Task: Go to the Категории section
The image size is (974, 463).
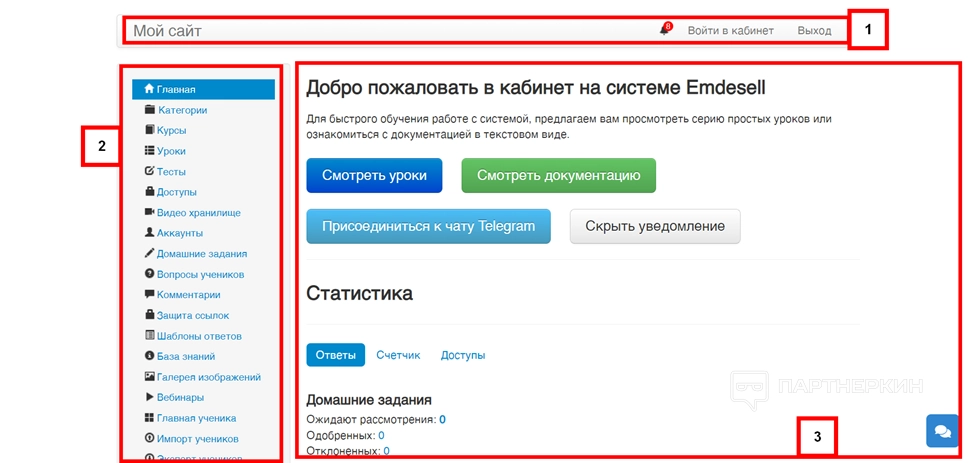Action: click(182, 110)
